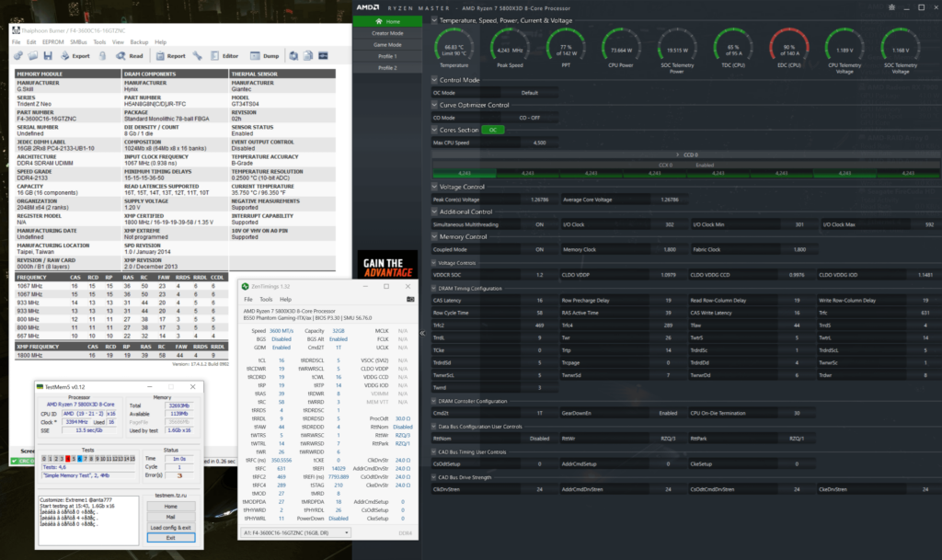This screenshot has width=942, height=560.
Task: Click the EDC (CPU) red gauge
Action: pos(788,48)
